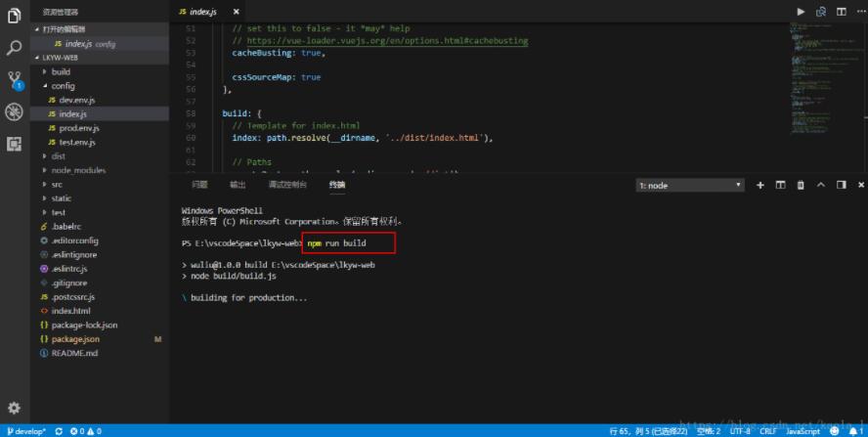868x437 pixels.
Task: Move the panel to the right side
Action: coord(842,185)
